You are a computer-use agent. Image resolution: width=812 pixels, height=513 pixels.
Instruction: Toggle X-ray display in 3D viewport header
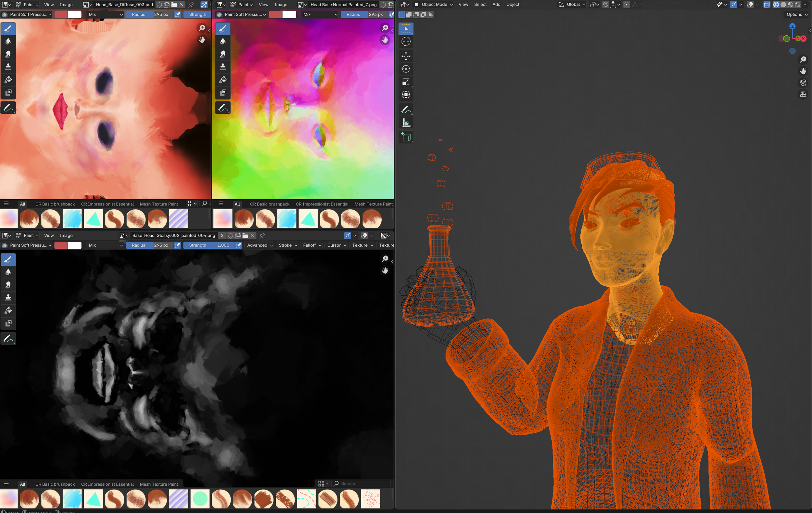click(x=767, y=4)
